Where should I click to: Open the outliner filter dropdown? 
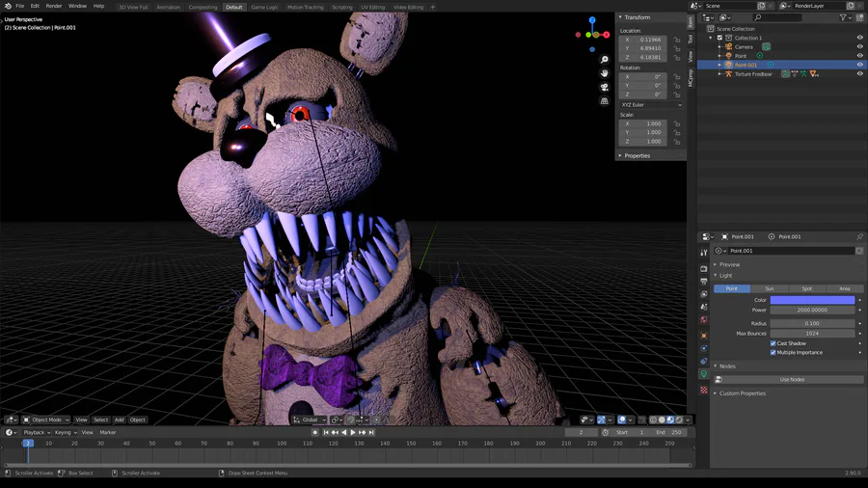[x=845, y=17]
